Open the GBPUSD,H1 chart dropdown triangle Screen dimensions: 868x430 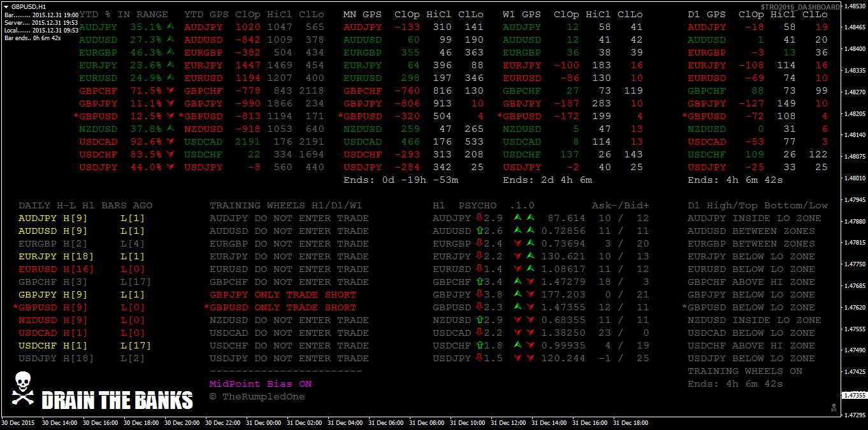(6, 6)
